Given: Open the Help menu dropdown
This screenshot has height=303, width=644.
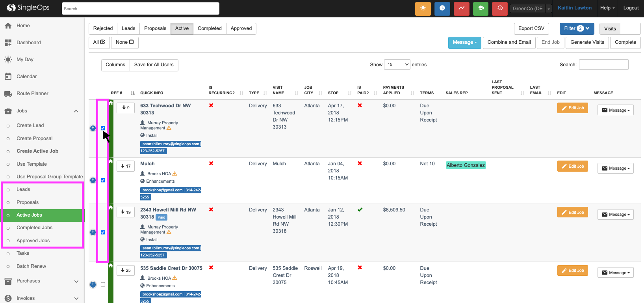Looking at the screenshot, I should [607, 8].
